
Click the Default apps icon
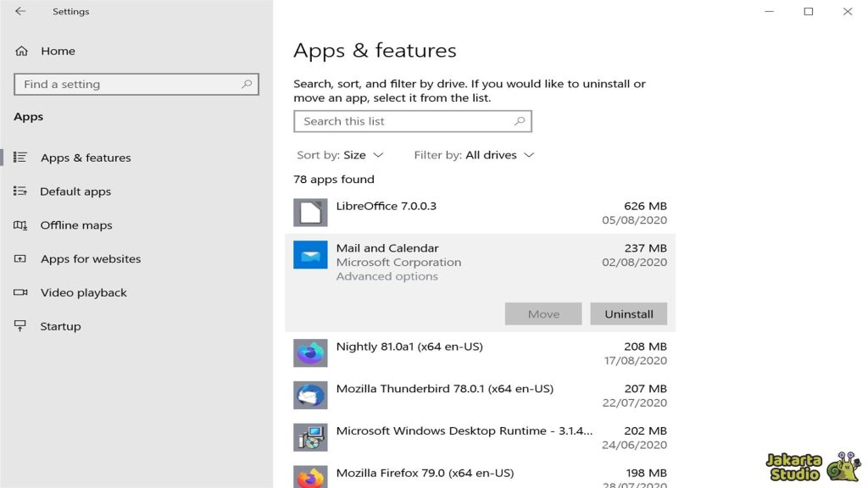click(x=19, y=191)
